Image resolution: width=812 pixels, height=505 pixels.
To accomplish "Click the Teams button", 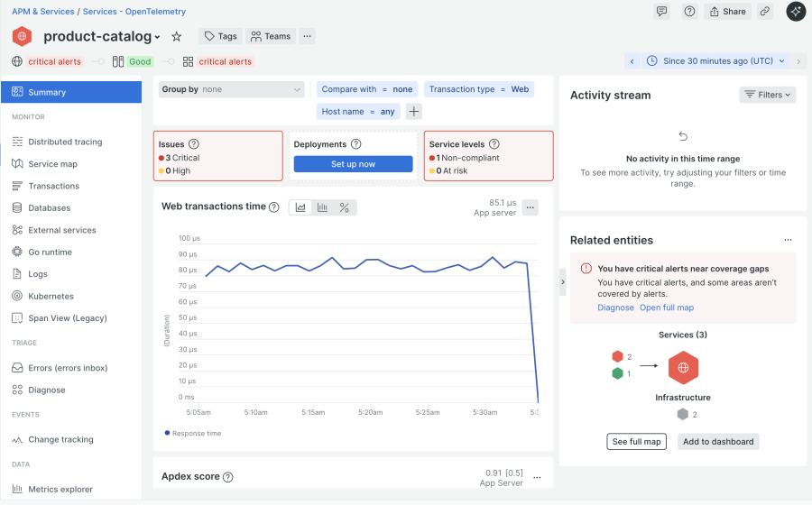I will click(x=271, y=36).
